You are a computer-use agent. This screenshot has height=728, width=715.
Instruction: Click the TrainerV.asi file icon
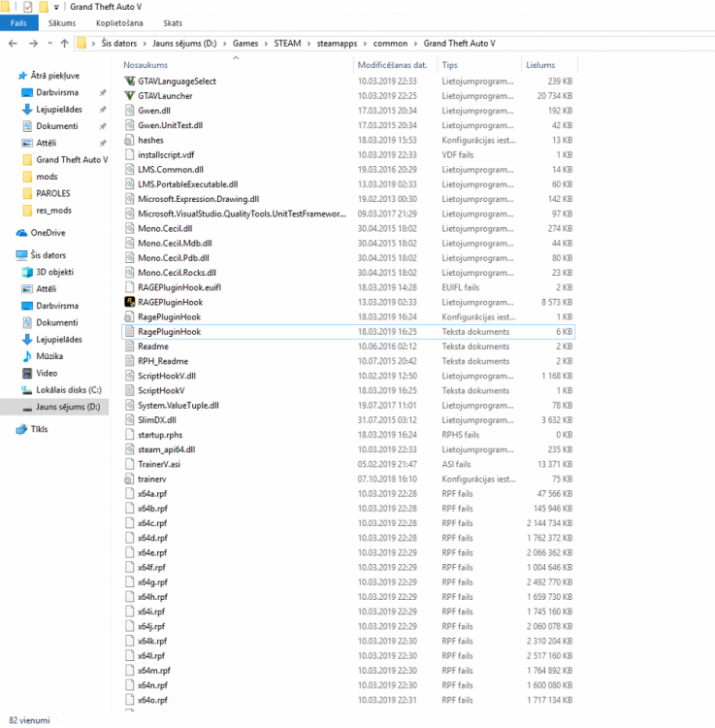pos(130,464)
